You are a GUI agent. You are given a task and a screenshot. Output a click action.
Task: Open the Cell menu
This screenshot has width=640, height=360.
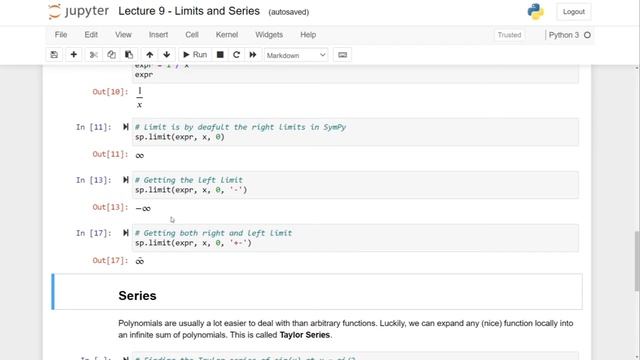192,35
